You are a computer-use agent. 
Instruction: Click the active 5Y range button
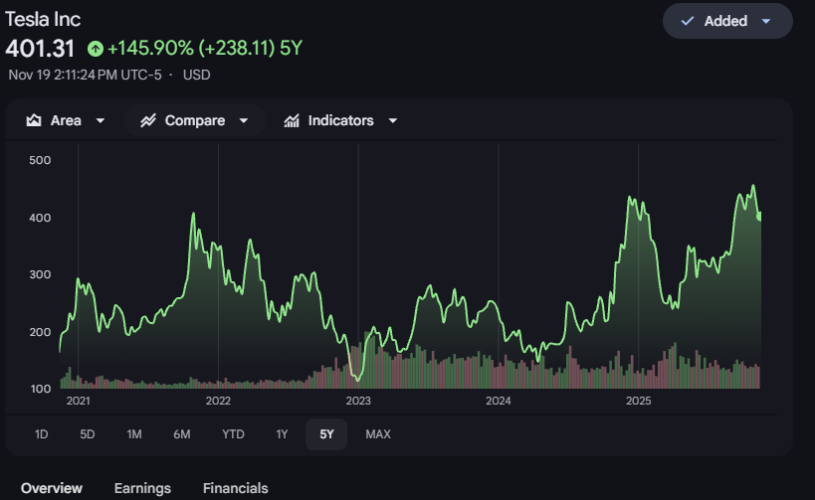(x=326, y=434)
